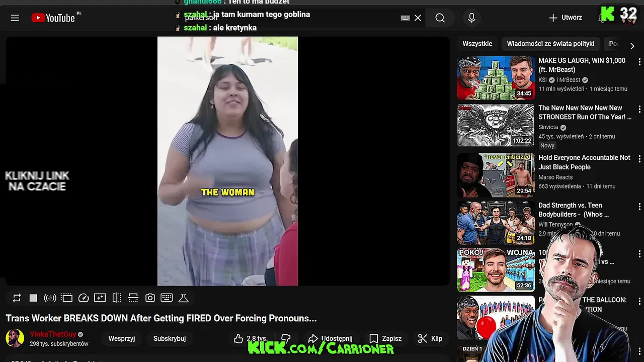This screenshot has width=644, height=362.
Task: Click the magnifier search button
Action: 440,18
